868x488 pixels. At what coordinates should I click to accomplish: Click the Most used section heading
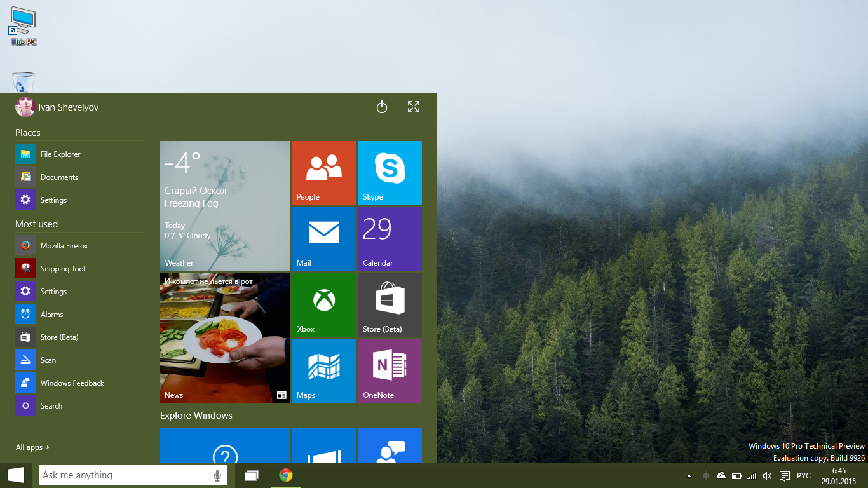36,224
